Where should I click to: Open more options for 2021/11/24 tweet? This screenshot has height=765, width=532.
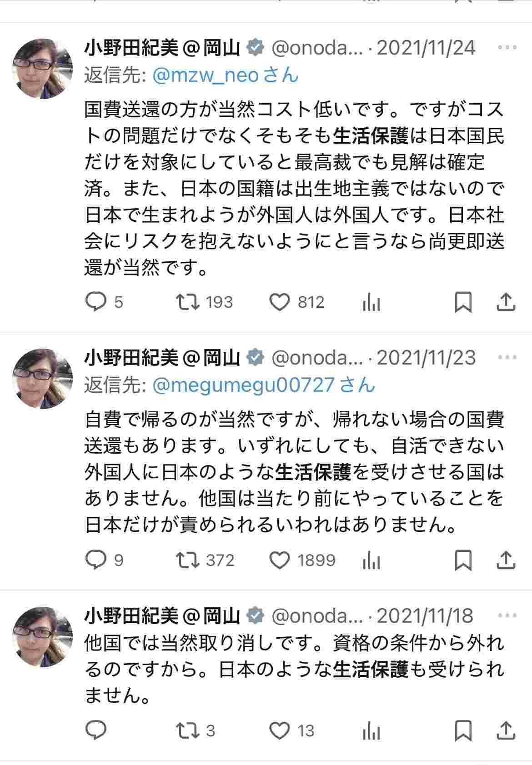click(507, 47)
